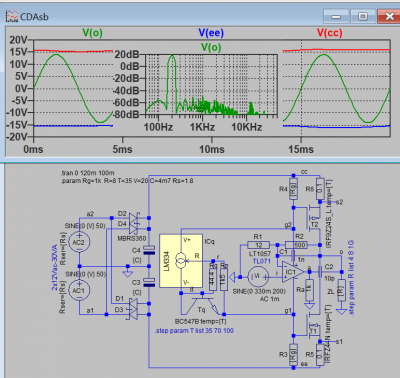Image resolution: width=400 pixels, height=378 pixels.
Task: Click the blue V(ee) trace label
Action: point(211,33)
